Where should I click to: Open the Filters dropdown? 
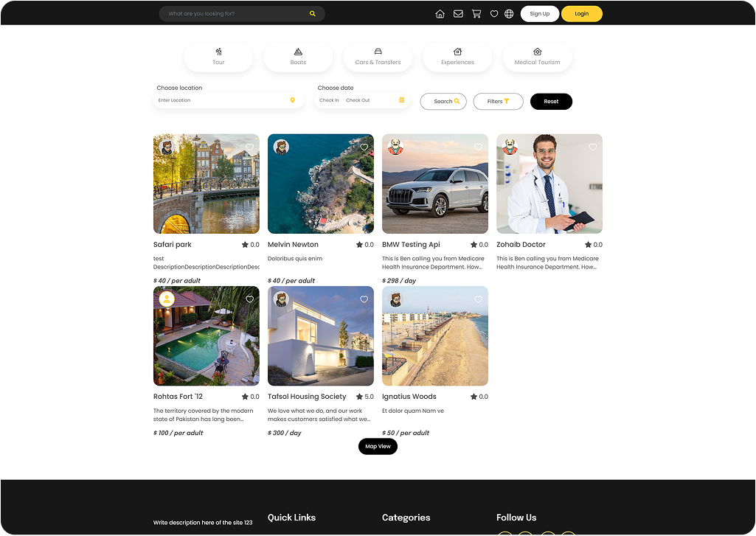point(498,102)
